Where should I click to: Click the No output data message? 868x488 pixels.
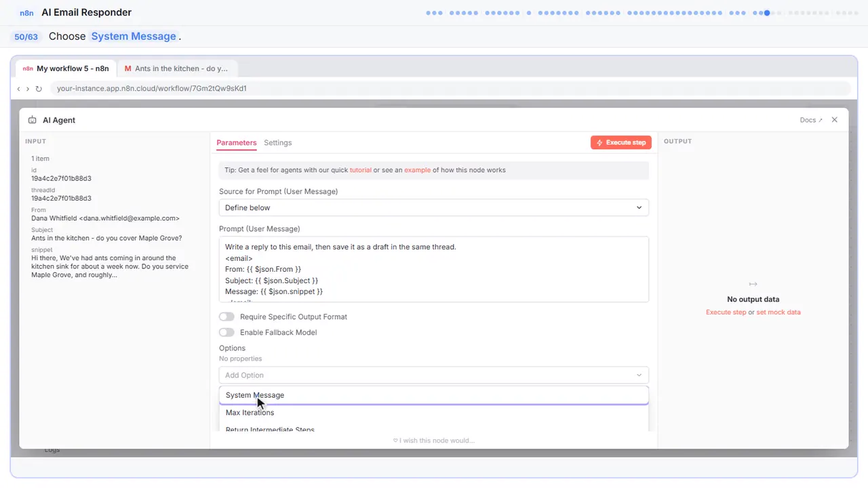pos(753,299)
